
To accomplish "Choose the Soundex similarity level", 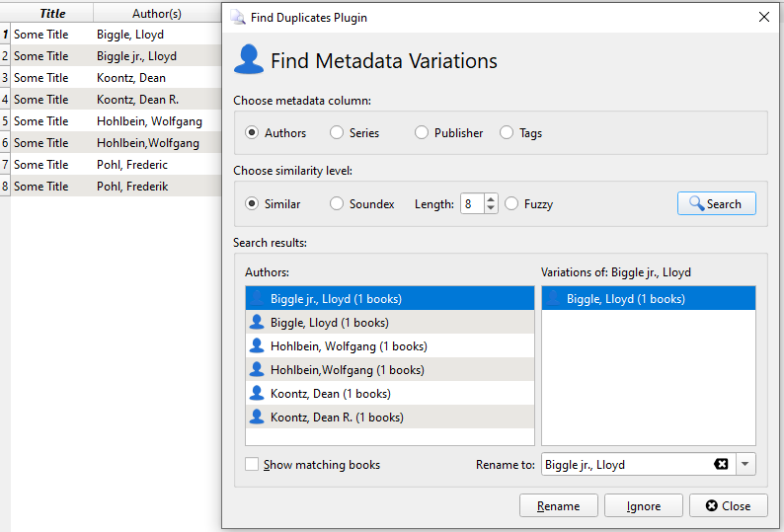I will 337,204.
